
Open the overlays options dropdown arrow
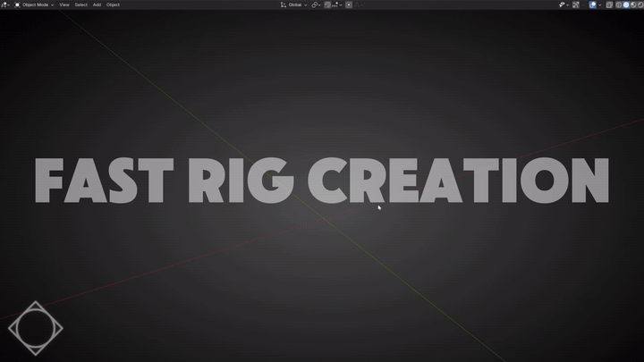point(599,5)
